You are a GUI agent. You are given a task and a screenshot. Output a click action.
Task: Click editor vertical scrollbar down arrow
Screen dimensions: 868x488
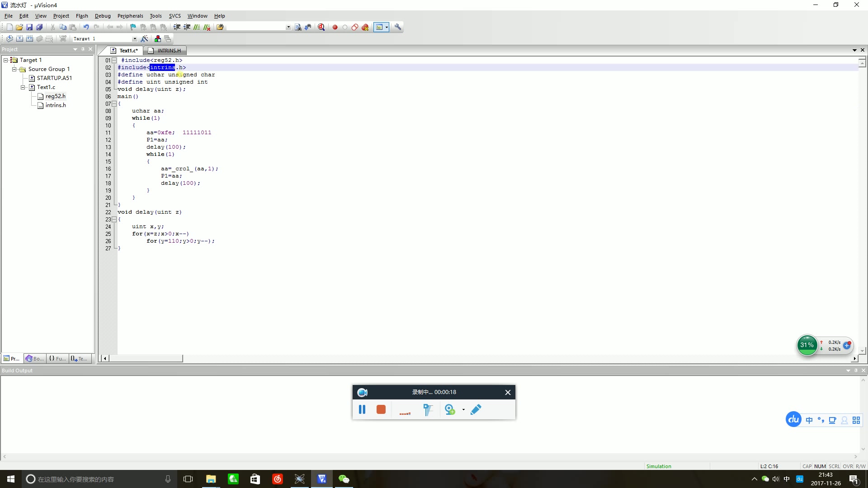click(x=862, y=351)
